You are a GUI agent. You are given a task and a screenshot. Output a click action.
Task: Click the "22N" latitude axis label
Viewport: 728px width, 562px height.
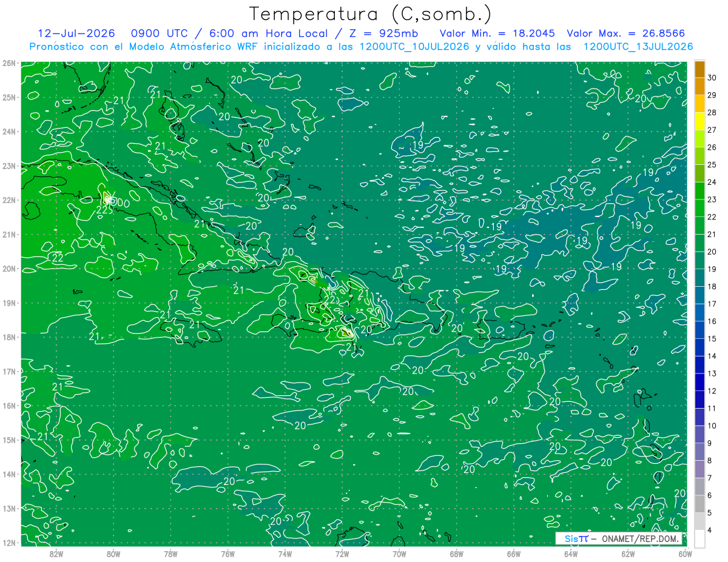coord(8,200)
